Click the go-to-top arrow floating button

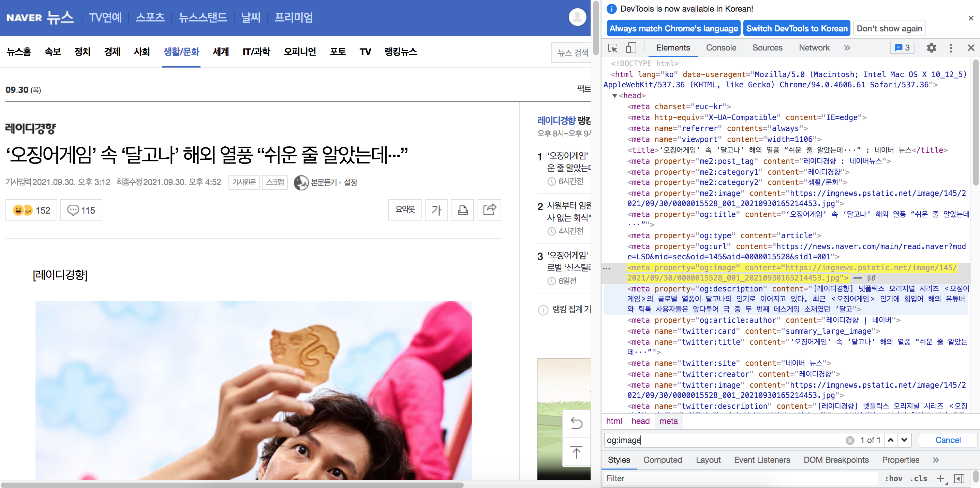(x=576, y=452)
